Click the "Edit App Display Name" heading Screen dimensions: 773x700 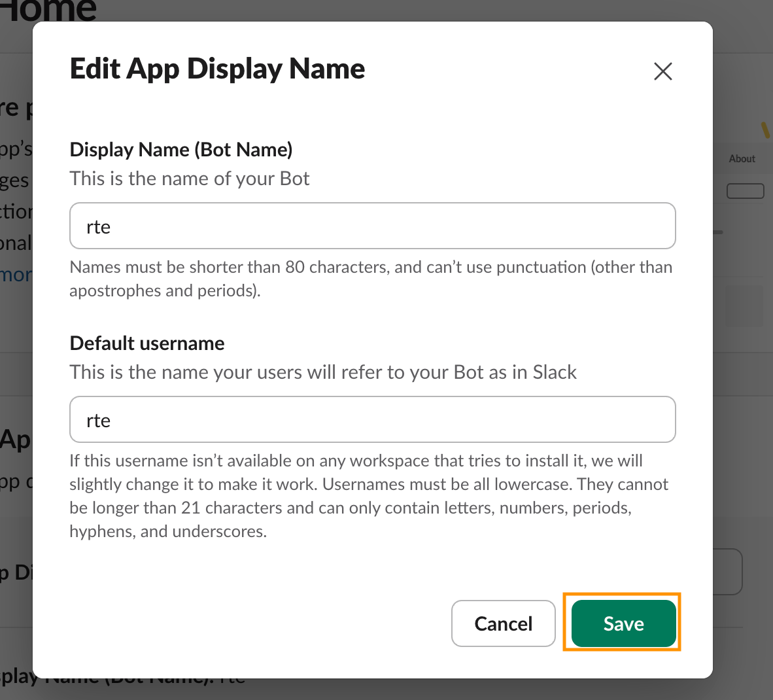[x=217, y=69]
